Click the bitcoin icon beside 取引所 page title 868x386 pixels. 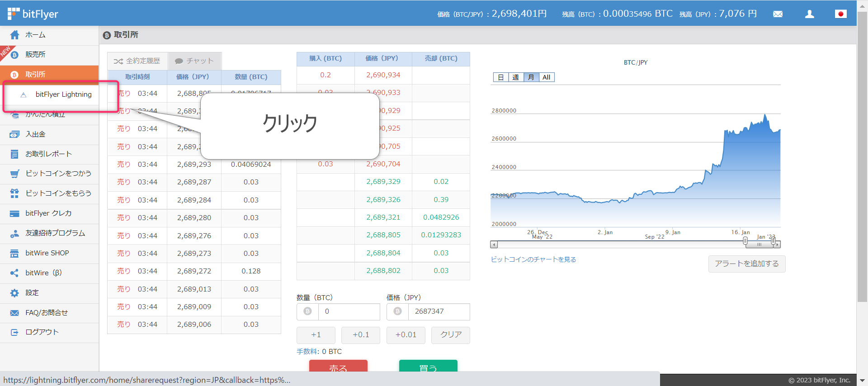point(107,35)
